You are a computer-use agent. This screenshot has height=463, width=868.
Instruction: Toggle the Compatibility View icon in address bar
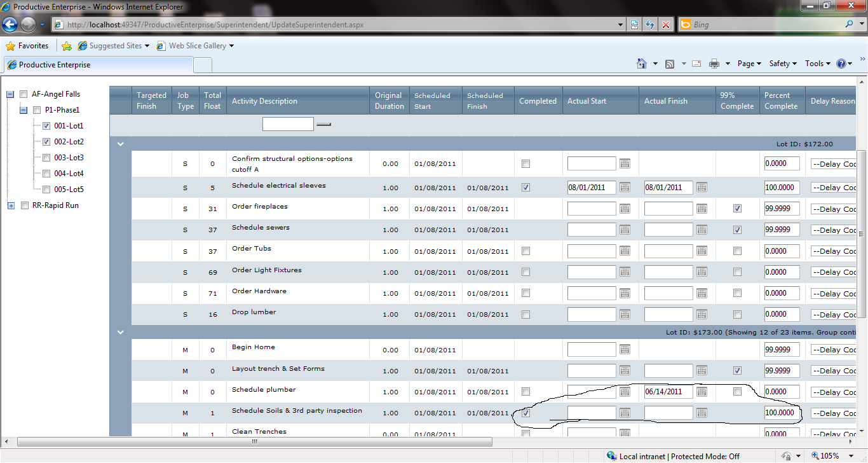[x=635, y=25]
